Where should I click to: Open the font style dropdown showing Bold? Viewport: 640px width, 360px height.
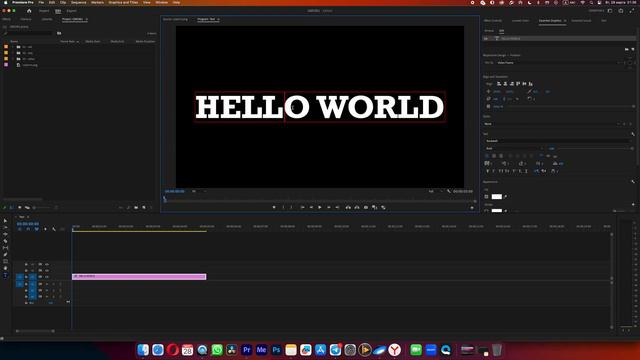(514, 148)
